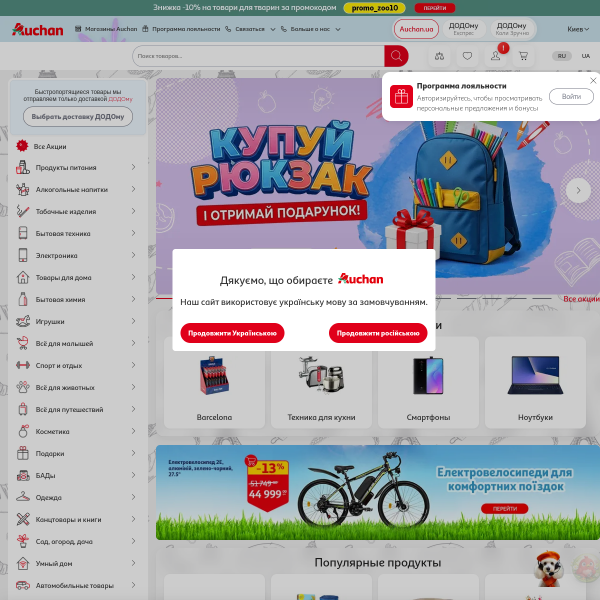Expand the Косметика category chevron
This screenshot has width=600, height=600.
click(x=134, y=431)
